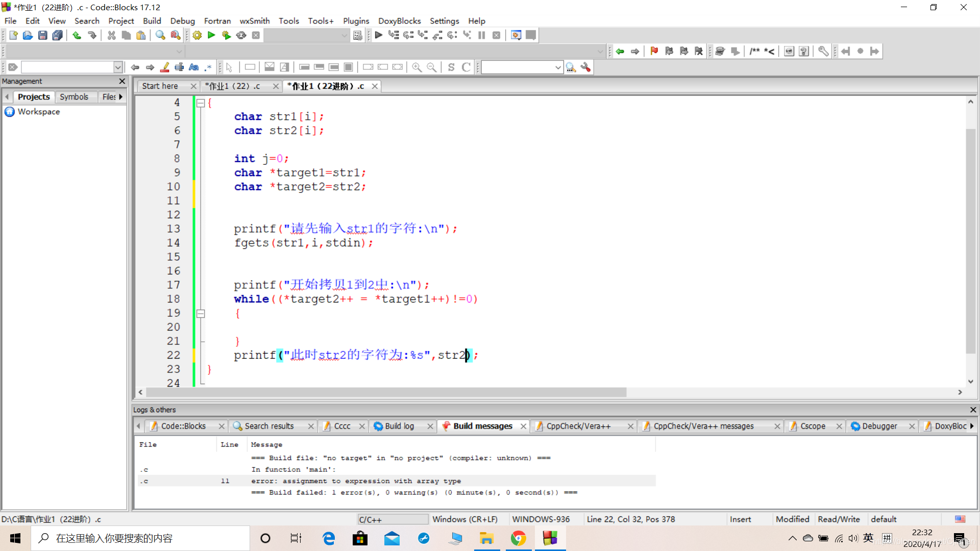This screenshot has height=551, width=980.
Task: Insert Doxygen block comment icon
Action: tap(754, 51)
